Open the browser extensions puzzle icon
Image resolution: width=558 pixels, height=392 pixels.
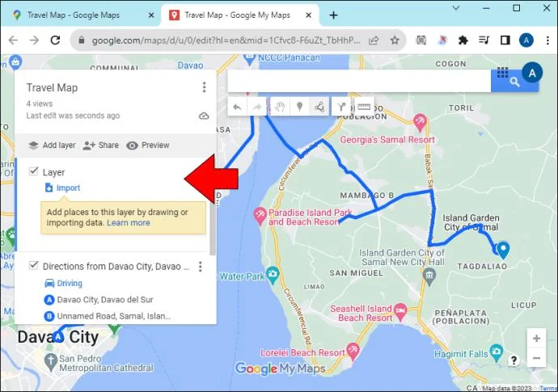[463, 40]
